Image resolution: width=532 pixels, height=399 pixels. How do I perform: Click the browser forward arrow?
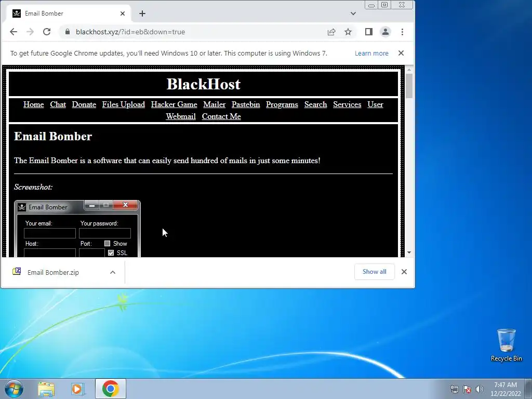coord(30,32)
